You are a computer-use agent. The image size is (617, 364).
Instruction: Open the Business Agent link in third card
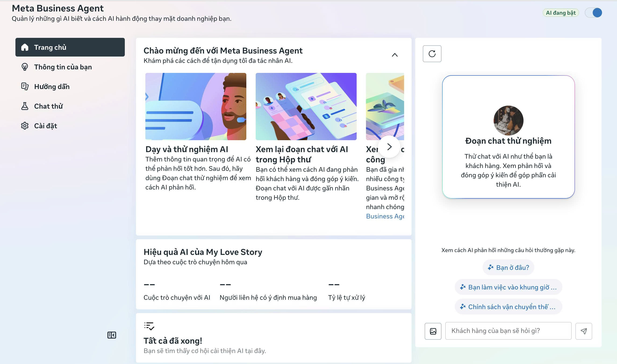(385, 216)
